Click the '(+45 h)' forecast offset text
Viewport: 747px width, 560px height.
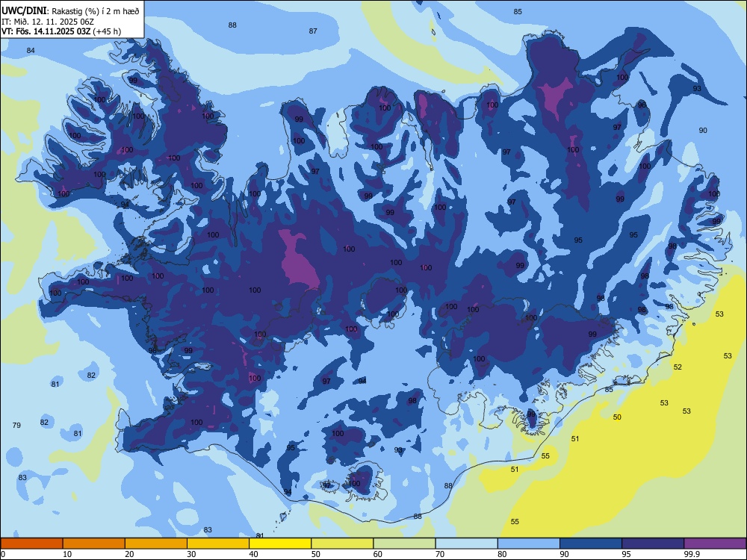pos(107,31)
